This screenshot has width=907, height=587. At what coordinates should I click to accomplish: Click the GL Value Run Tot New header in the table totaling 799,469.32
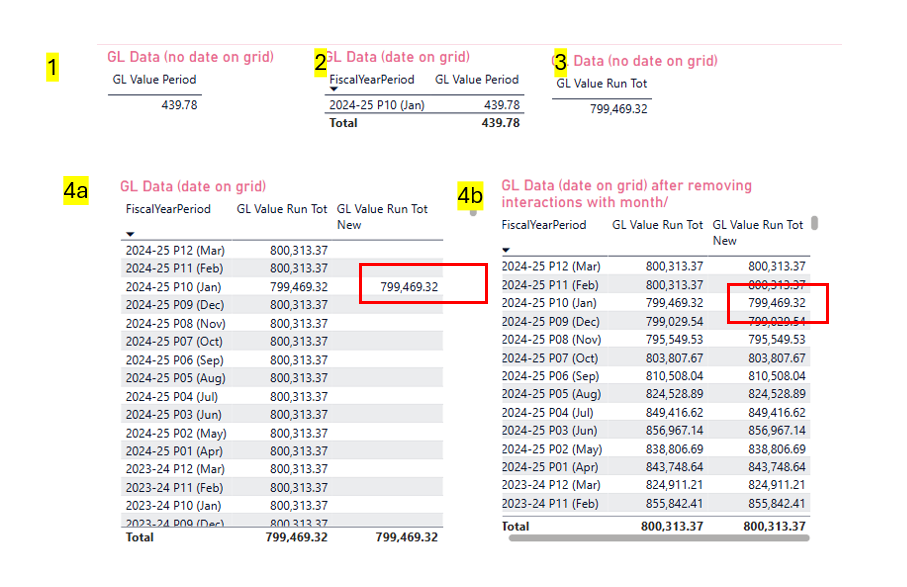coord(382,217)
